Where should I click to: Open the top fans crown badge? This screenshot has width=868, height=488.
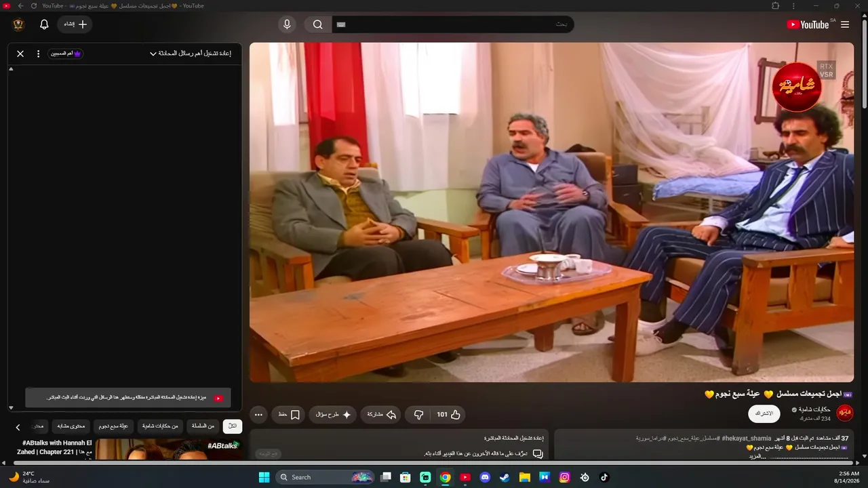click(x=66, y=54)
